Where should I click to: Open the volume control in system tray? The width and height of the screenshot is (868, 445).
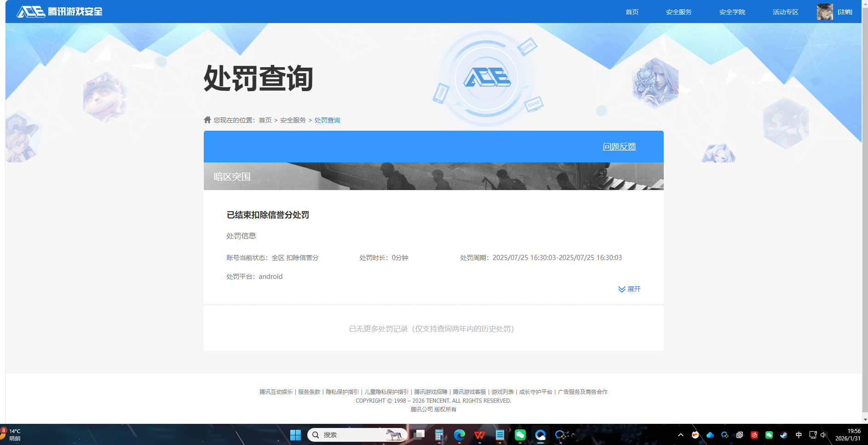pyautogui.click(x=823, y=434)
